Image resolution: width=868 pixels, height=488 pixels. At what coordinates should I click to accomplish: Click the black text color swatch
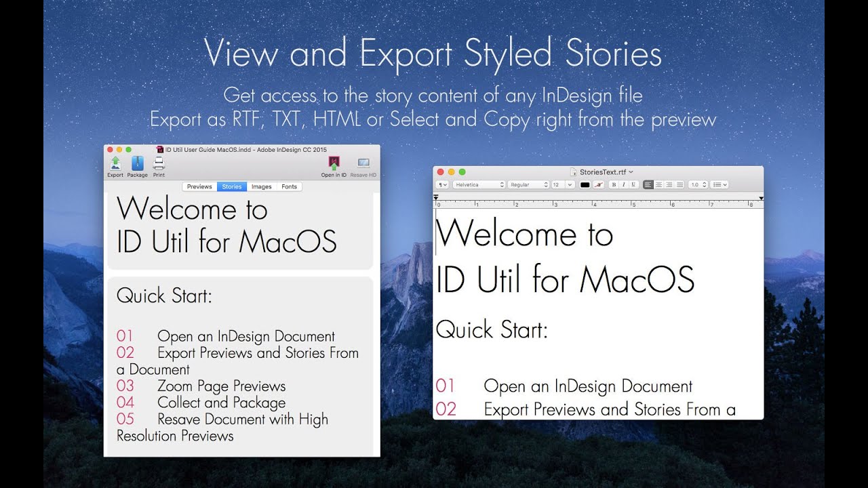[x=585, y=184]
